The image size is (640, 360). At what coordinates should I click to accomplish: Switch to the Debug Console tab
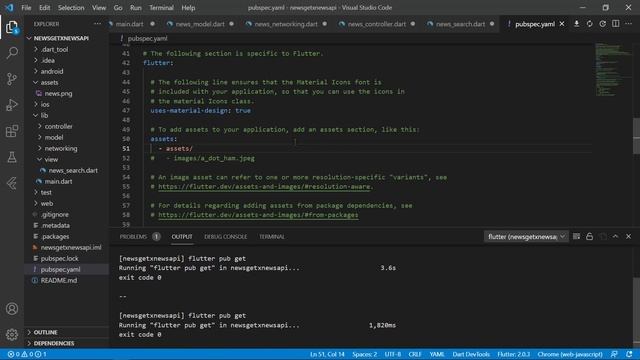coord(225,237)
